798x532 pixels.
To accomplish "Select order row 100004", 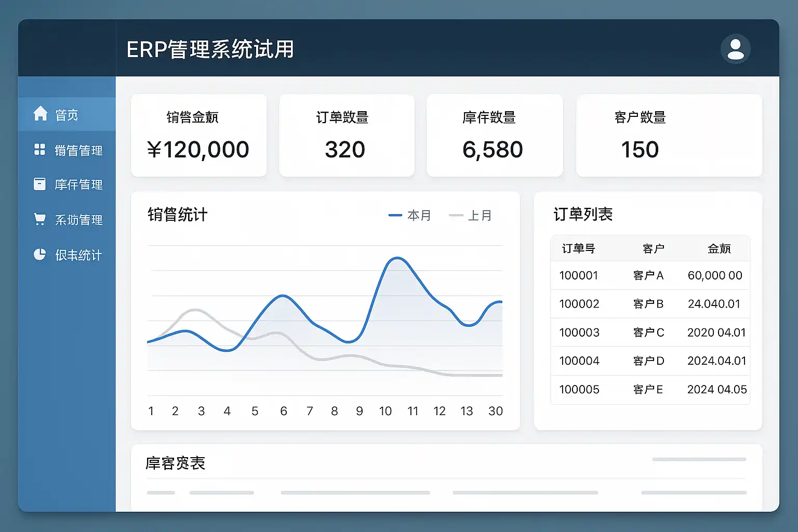I will [650, 361].
